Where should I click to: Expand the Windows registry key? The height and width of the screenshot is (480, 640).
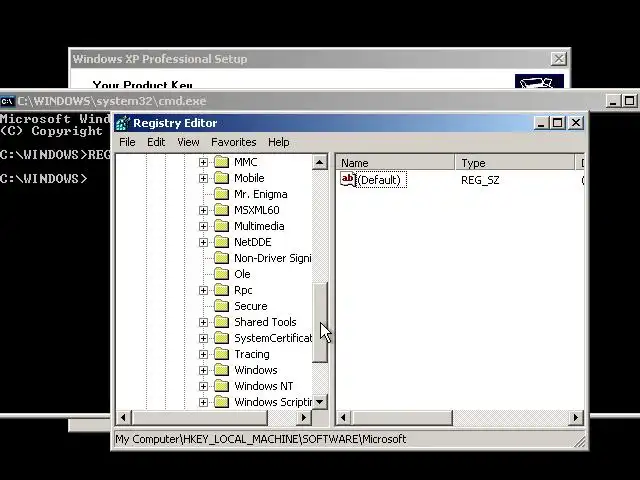click(203, 370)
